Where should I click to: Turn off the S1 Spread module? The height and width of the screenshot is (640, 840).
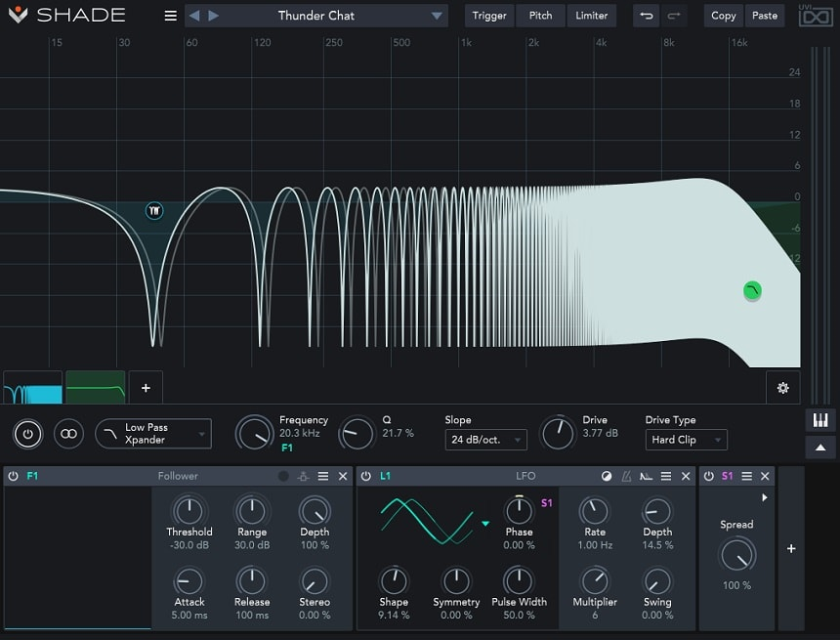709,476
